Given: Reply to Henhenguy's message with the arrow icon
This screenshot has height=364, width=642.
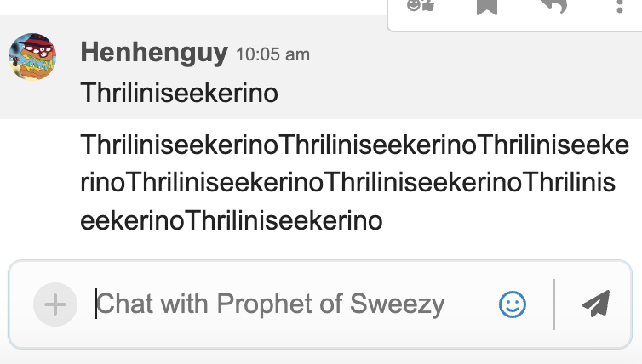Looking at the screenshot, I should (x=553, y=6).
